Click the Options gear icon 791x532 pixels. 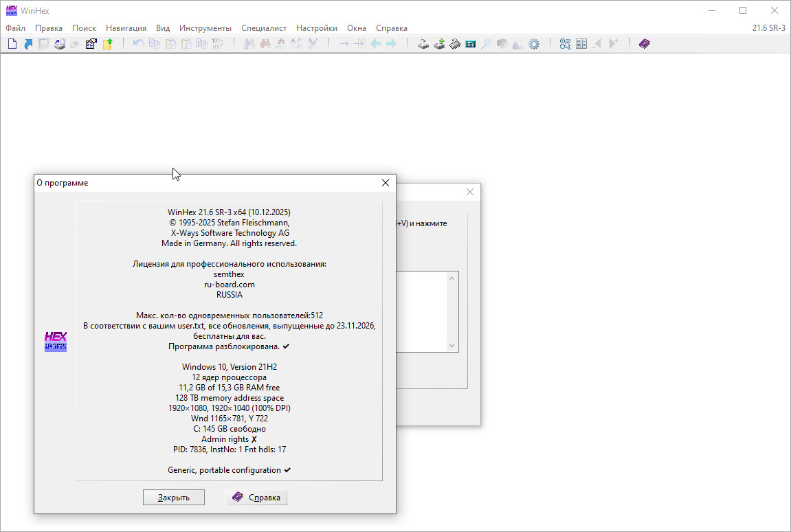tap(533, 44)
